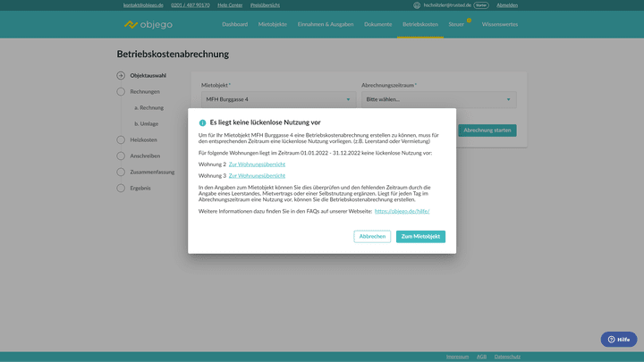The height and width of the screenshot is (362, 644).
Task: Click the user email address in header
Action: 447,5
